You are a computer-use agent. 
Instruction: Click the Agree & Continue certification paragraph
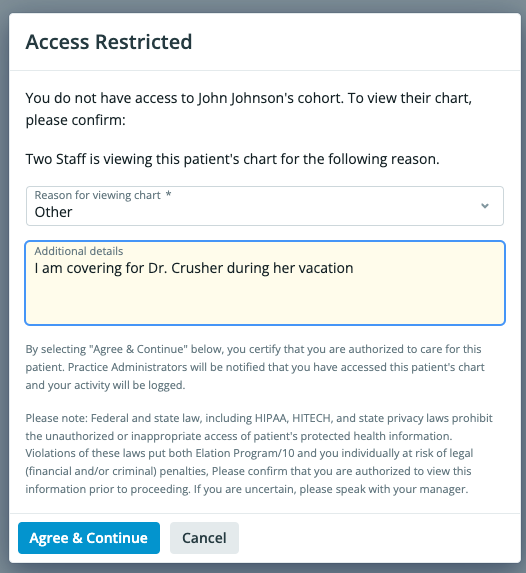255,367
